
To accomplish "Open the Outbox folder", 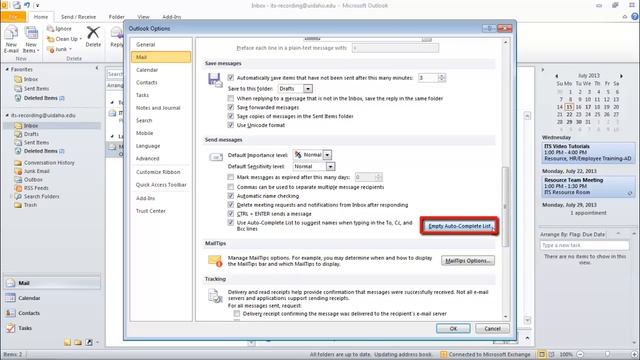I will pos(33,180).
